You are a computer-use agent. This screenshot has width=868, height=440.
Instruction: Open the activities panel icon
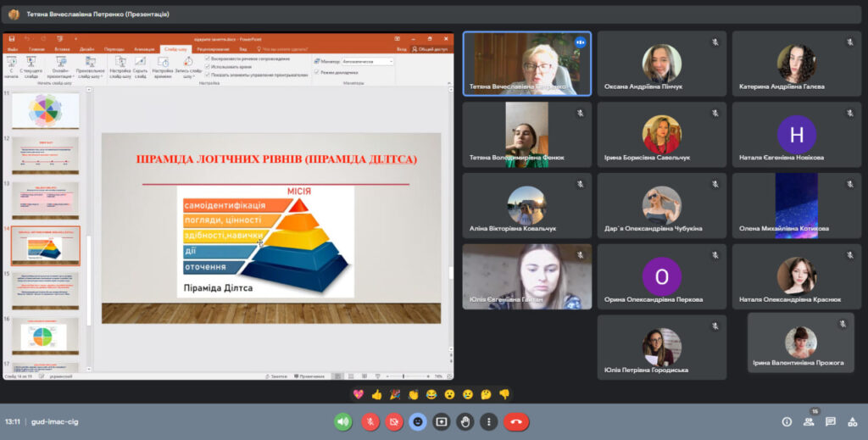pyautogui.click(x=853, y=421)
